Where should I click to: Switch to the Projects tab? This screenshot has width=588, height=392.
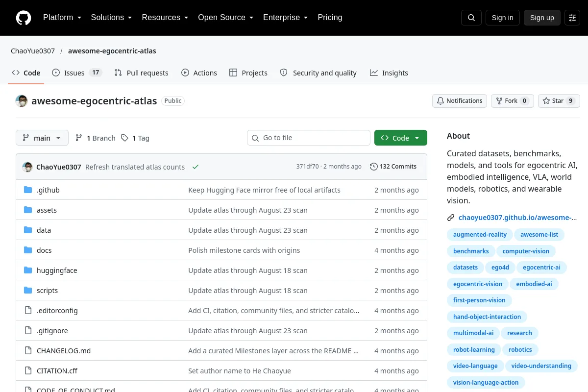[248, 73]
